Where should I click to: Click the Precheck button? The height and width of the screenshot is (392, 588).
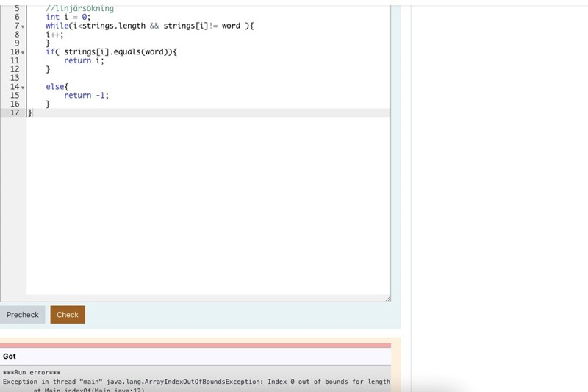click(22, 315)
